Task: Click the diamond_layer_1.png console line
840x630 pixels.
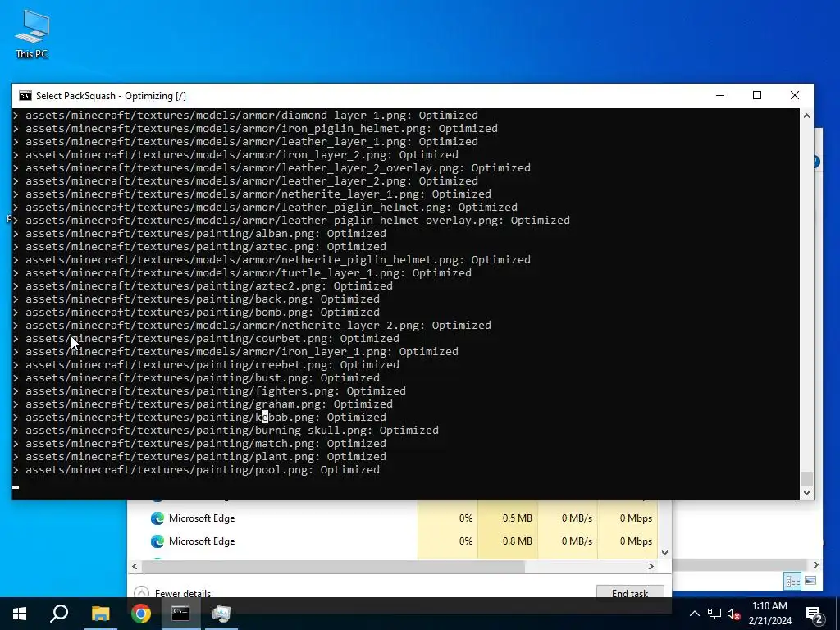Action: coord(246,115)
